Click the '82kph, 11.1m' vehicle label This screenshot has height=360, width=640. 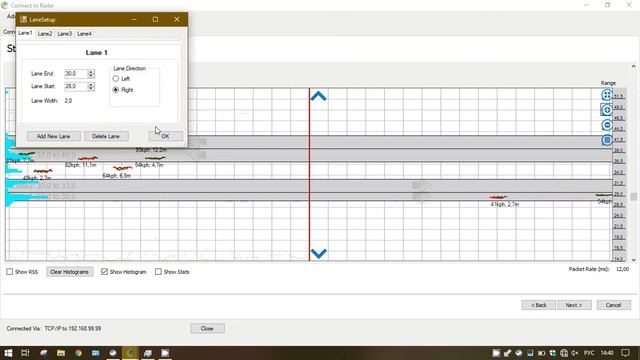(81, 165)
